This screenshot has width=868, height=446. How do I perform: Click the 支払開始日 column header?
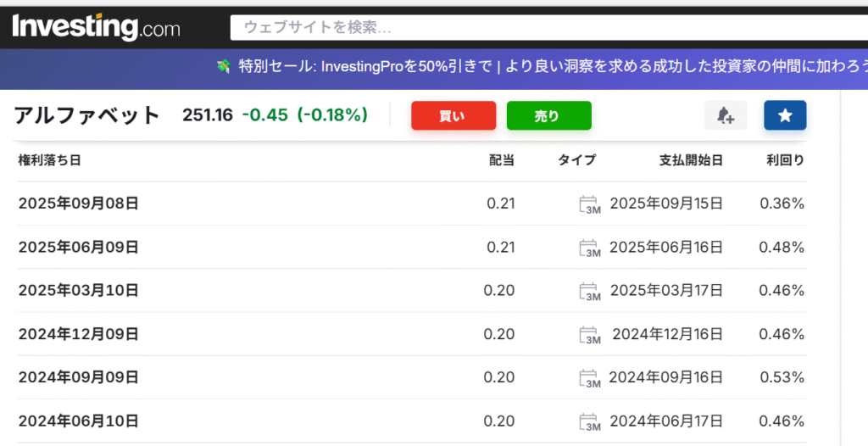click(691, 160)
